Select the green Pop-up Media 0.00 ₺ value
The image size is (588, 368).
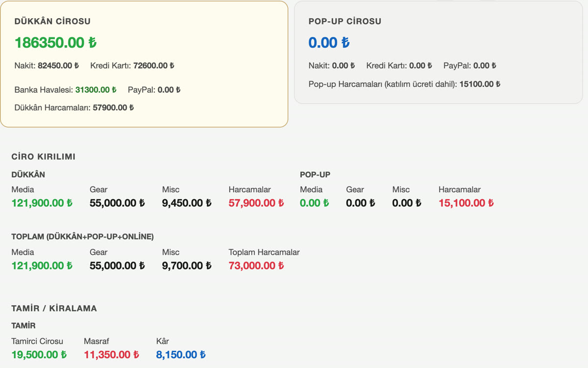tap(315, 203)
